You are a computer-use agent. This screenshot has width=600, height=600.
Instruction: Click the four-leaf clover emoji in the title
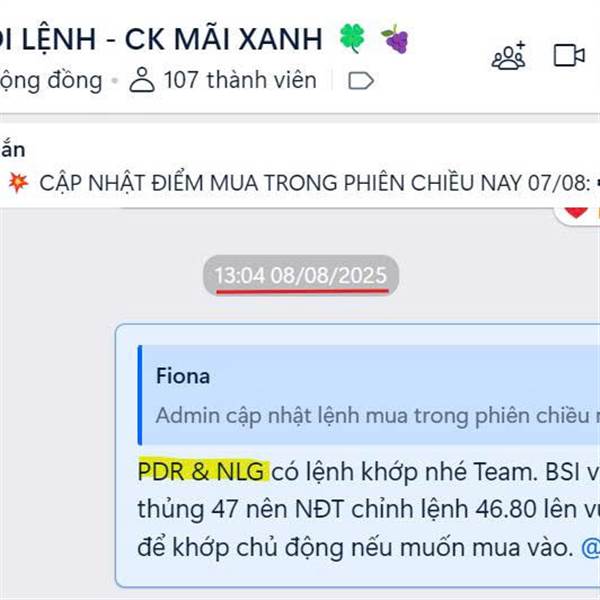[x=352, y=38]
